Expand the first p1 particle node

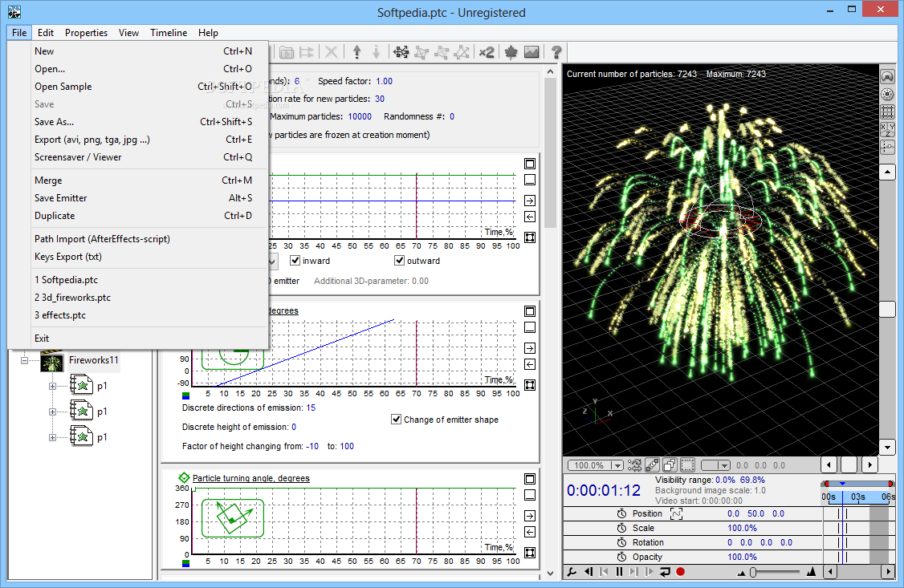click(52, 386)
